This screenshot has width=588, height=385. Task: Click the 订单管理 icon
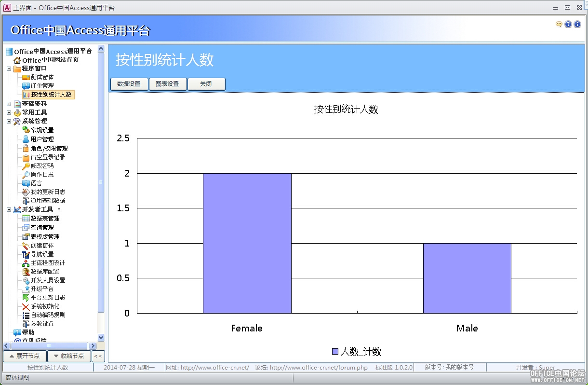pos(26,86)
